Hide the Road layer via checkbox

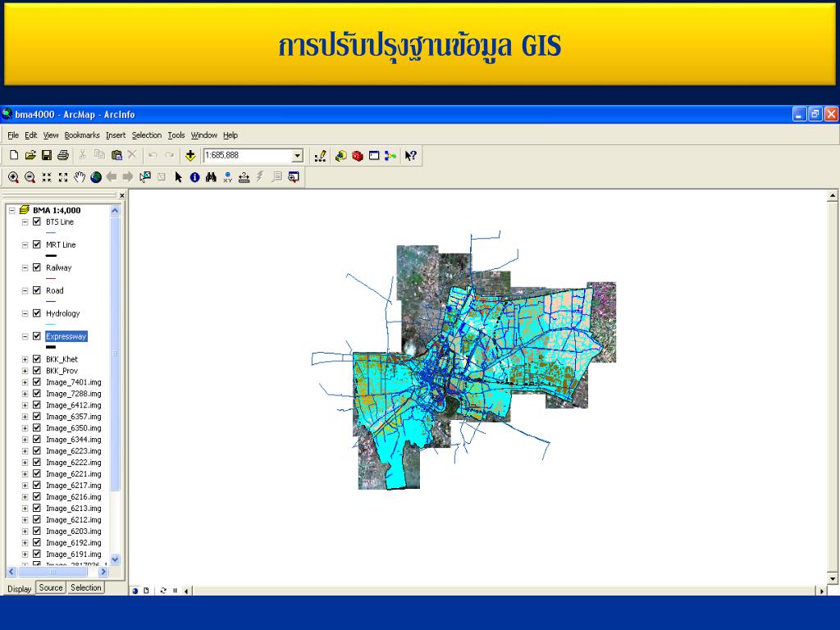(37, 290)
